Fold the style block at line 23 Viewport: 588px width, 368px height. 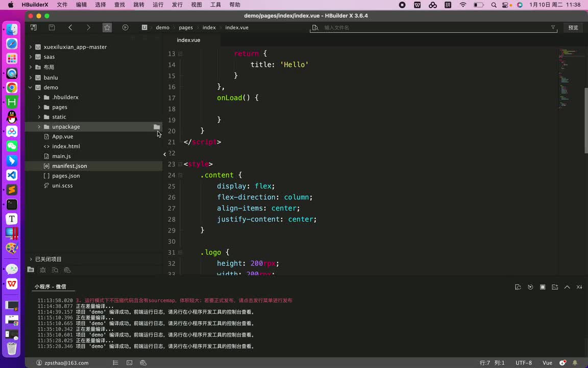tap(180, 164)
